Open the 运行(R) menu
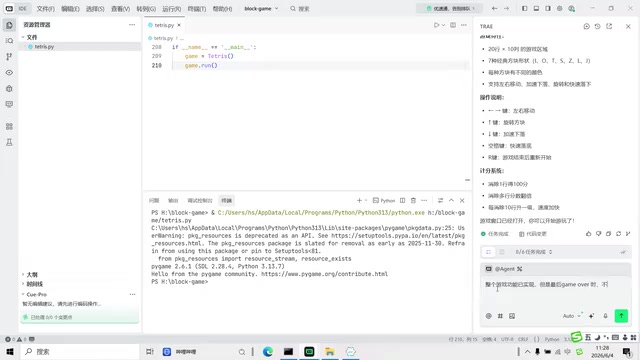The height and width of the screenshot is (360, 640). [171, 9]
